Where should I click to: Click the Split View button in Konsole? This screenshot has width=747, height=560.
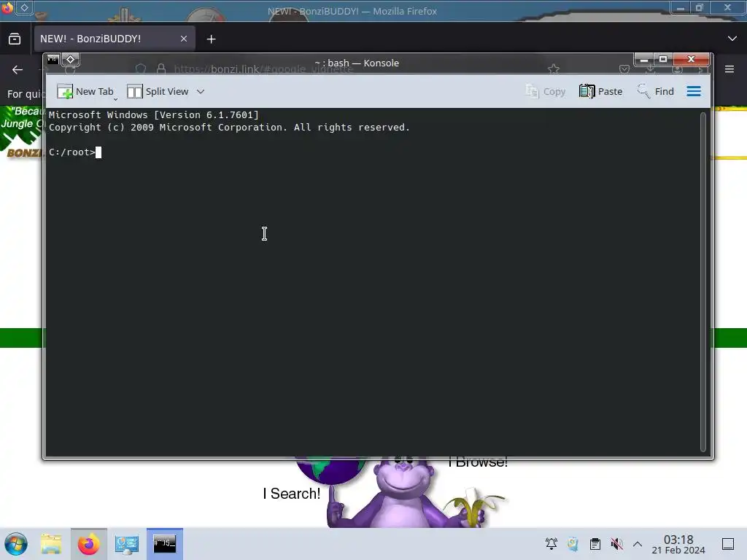158,91
